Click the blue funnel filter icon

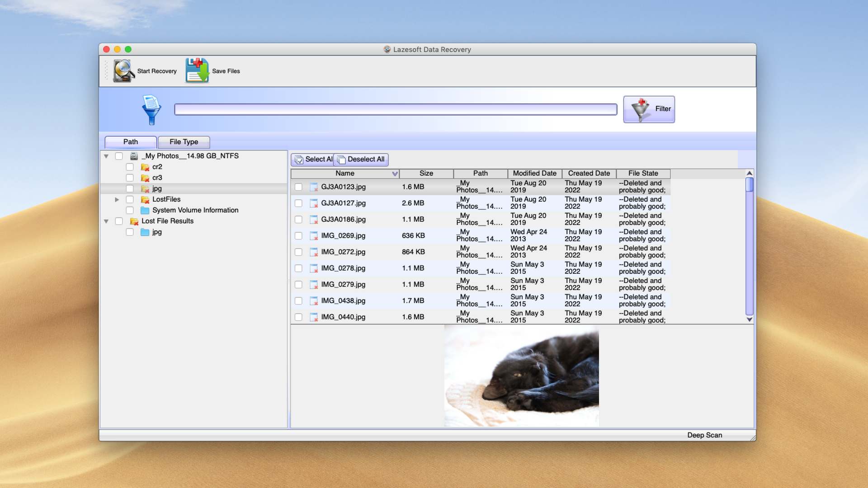click(x=151, y=110)
